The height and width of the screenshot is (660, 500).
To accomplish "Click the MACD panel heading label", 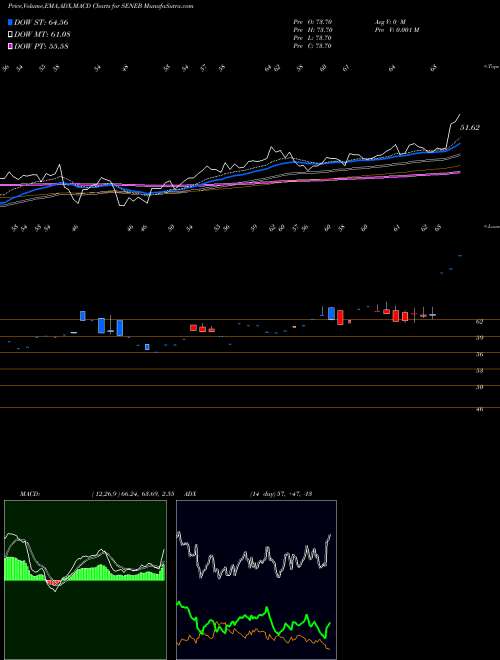I will tap(29, 493).
